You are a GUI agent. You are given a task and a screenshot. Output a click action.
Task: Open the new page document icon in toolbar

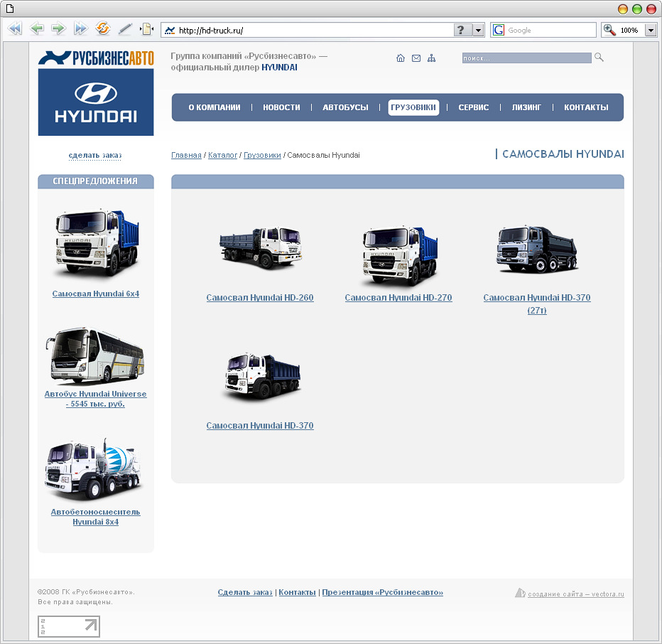pyautogui.click(x=146, y=28)
